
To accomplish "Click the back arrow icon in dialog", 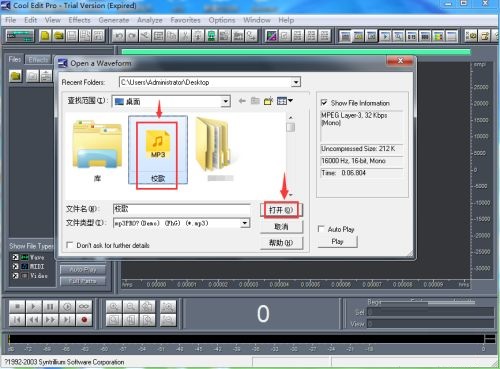I will 242,101.
